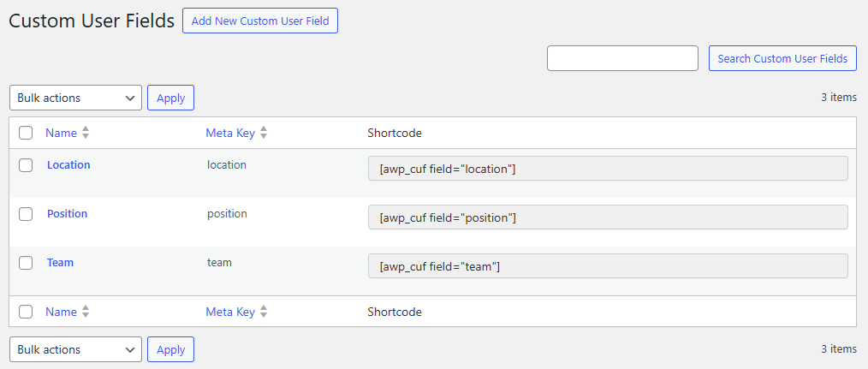This screenshot has height=369, width=868.
Task: Select the position shortcode text field
Action: [x=607, y=217]
